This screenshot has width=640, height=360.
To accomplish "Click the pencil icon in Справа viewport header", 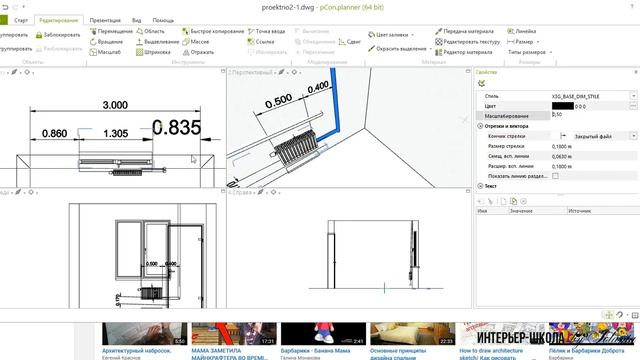I will (260, 192).
